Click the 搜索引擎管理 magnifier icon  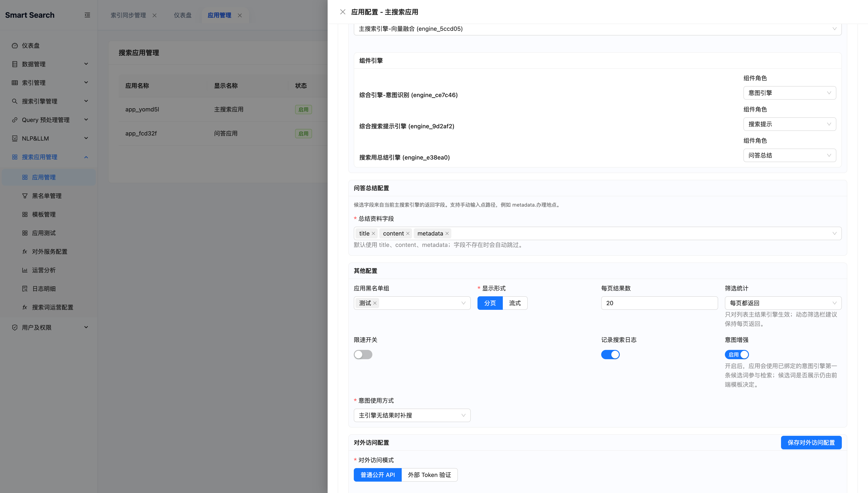tap(15, 101)
